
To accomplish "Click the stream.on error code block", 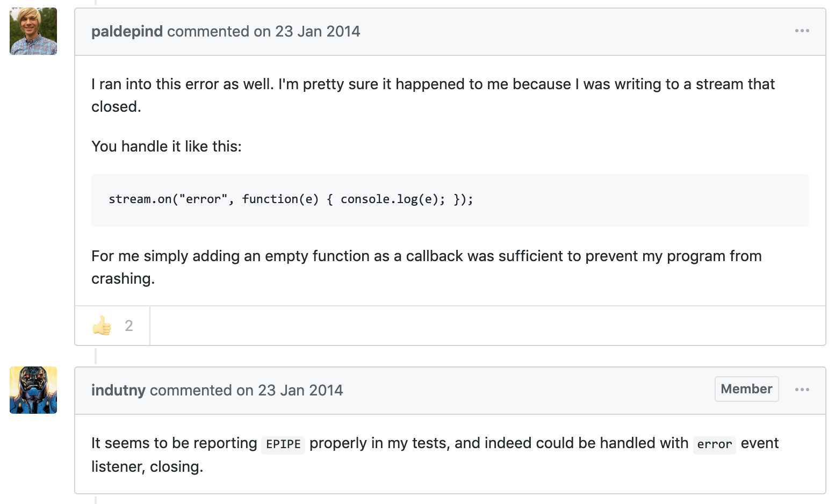I will [450, 200].
